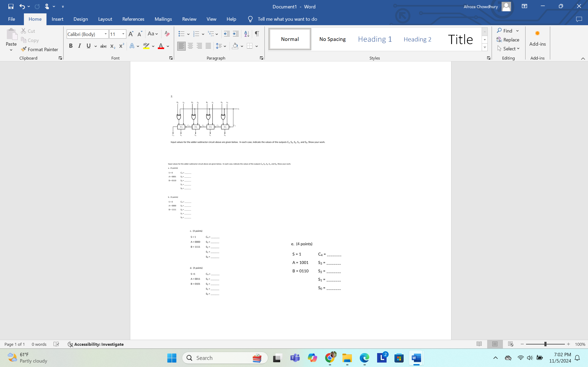The width and height of the screenshot is (588, 367).
Task: Click the Superscript icon
Action: 121,46
